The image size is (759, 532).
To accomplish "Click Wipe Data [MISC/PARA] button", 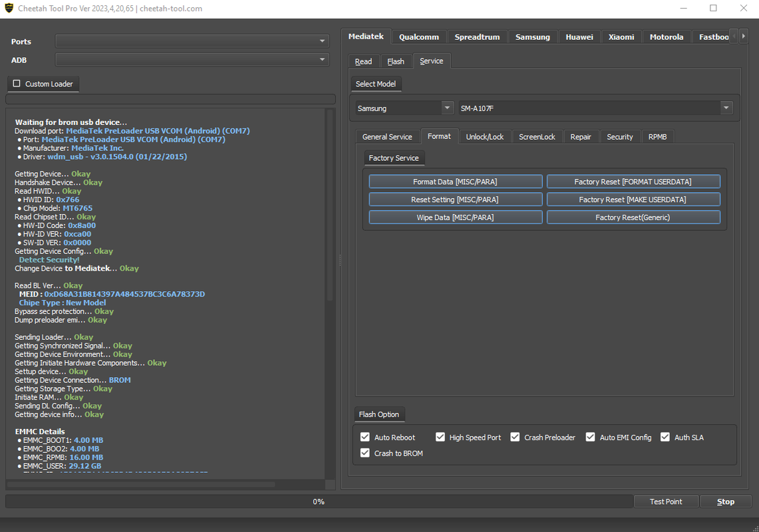I will (456, 217).
